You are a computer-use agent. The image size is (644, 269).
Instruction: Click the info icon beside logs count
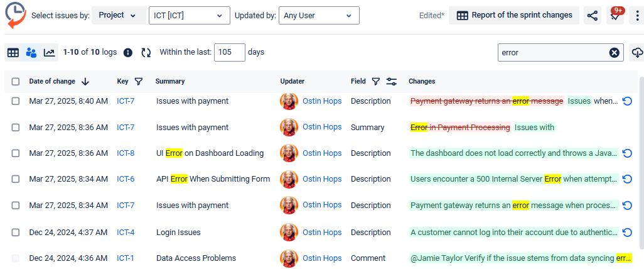pyautogui.click(x=127, y=53)
